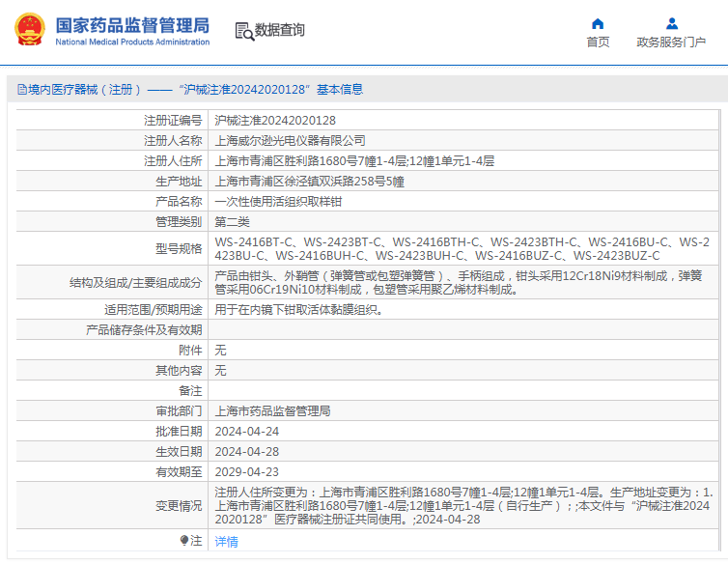The height and width of the screenshot is (564, 728).
Task: Open the 详情 link
Action: click(227, 541)
